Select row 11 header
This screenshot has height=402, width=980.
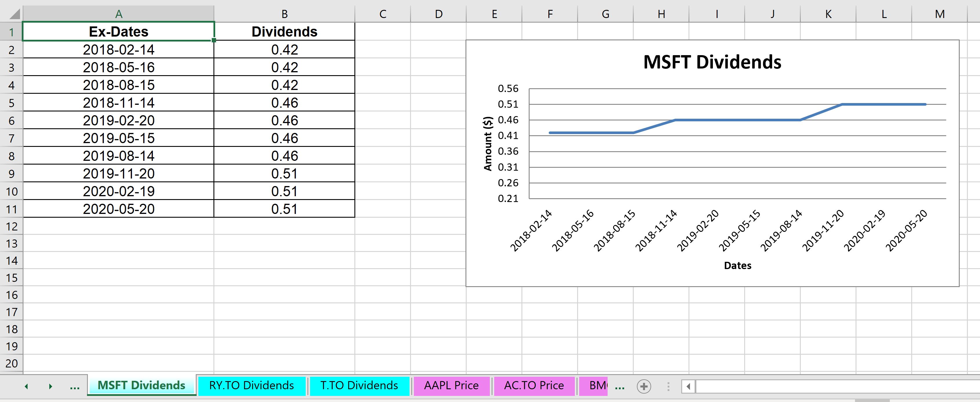pos(11,209)
